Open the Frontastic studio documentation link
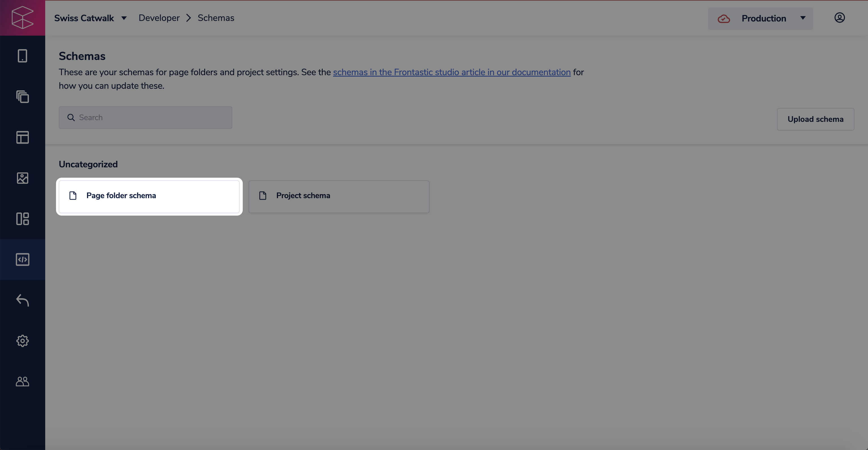 coord(452,72)
